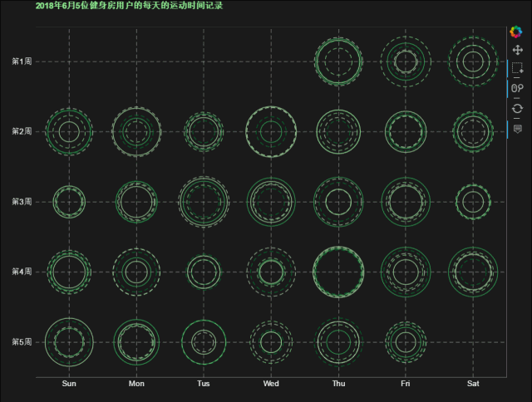Click the 第3周 axis label
532x402 pixels.
22,202
